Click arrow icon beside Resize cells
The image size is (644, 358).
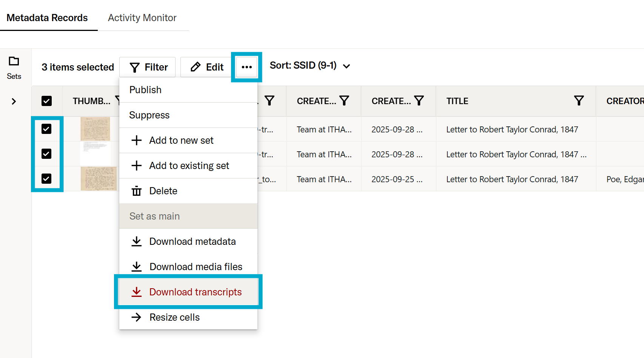tap(136, 317)
